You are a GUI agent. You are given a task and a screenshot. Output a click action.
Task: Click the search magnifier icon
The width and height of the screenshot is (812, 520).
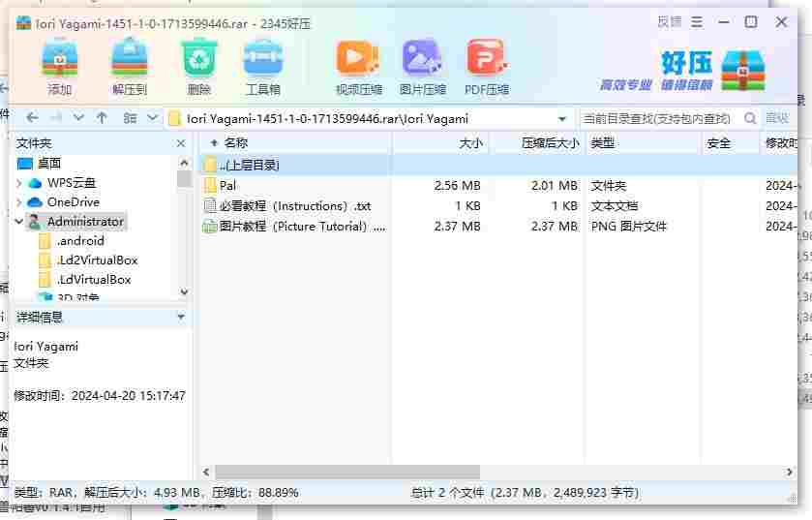750,118
